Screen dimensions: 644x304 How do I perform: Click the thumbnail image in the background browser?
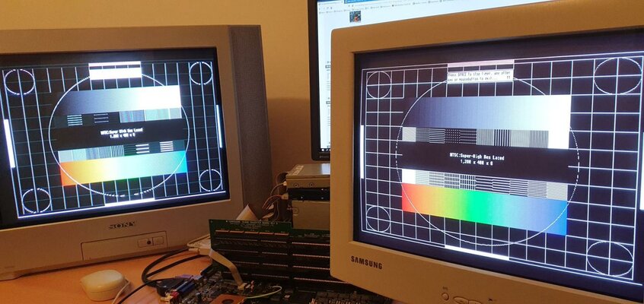tap(355, 16)
